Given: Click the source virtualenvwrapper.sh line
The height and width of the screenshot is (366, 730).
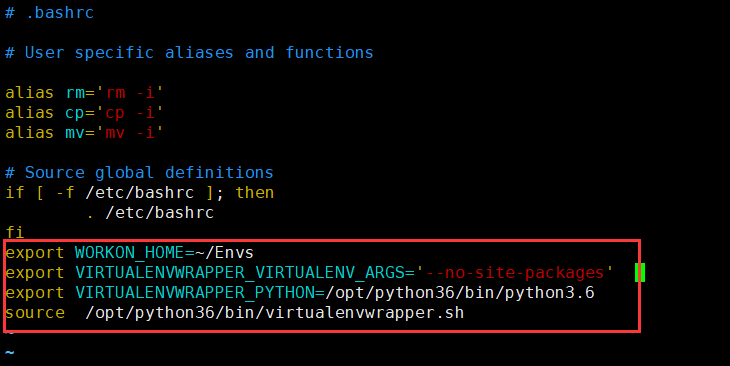Looking at the screenshot, I should coord(235,313).
